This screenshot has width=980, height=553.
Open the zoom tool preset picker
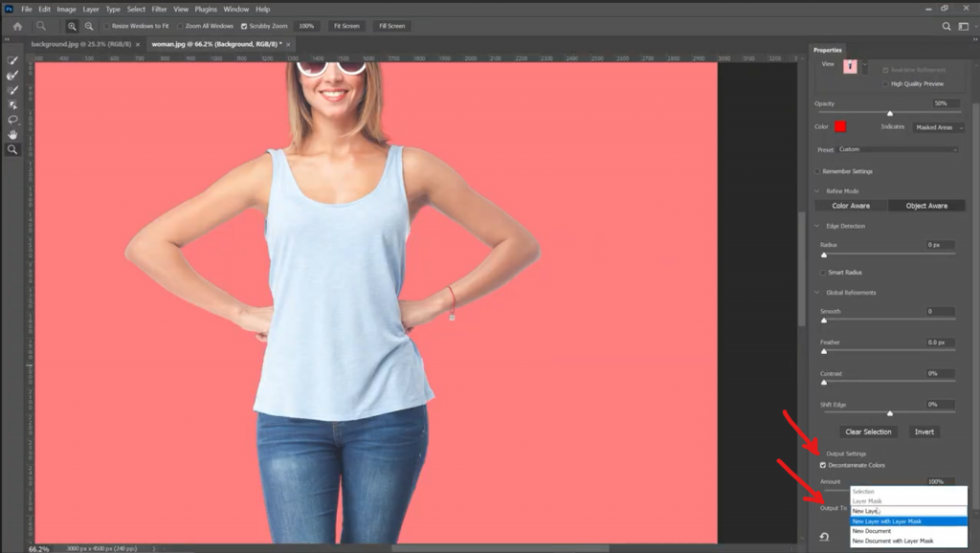tap(41, 26)
